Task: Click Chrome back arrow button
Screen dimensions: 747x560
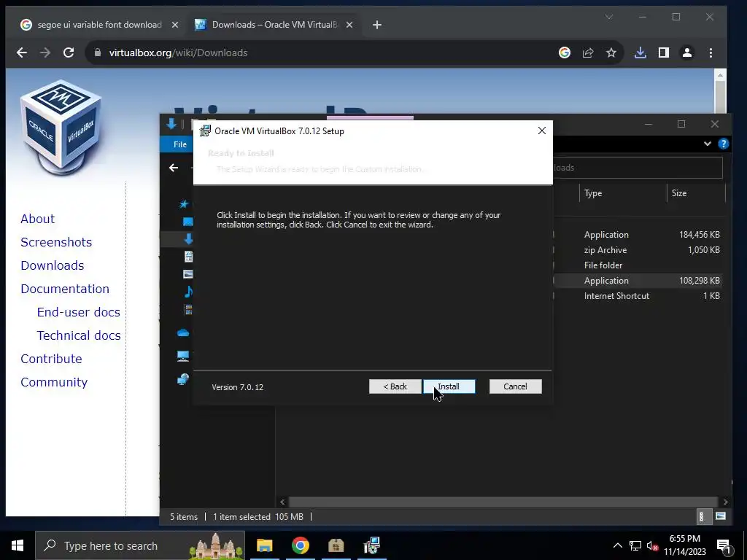Action: coord(22,52)
